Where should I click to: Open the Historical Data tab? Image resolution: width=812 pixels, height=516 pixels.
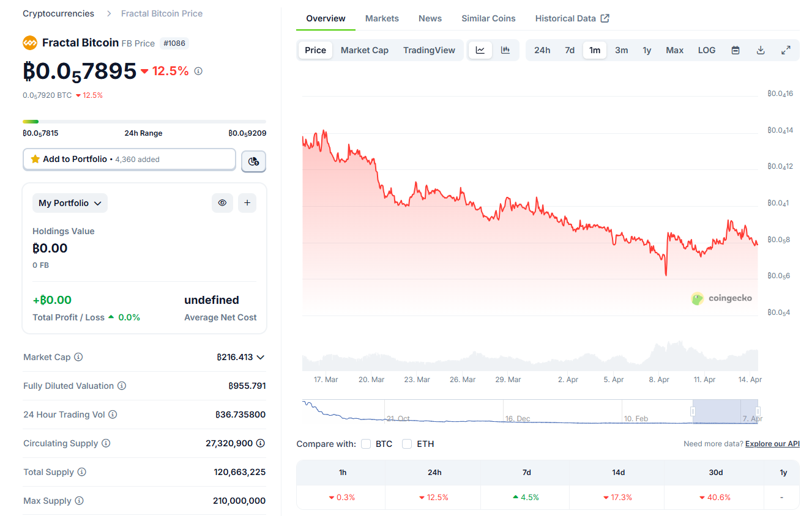coord(572,18)
